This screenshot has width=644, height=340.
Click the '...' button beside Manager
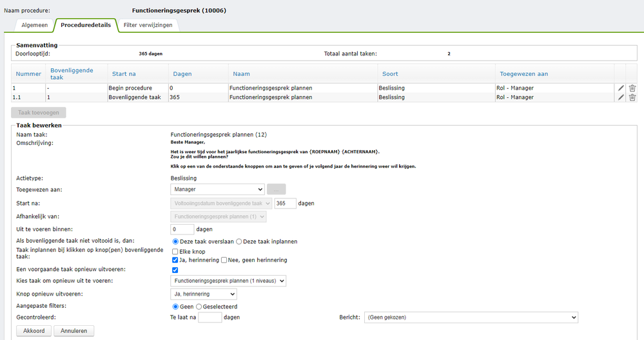pos(277,189)
